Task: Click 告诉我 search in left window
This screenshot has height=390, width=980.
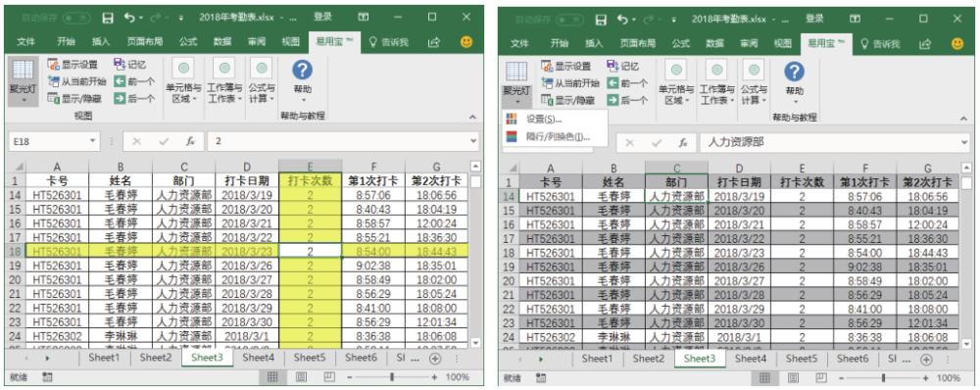Action: [389, 42]
